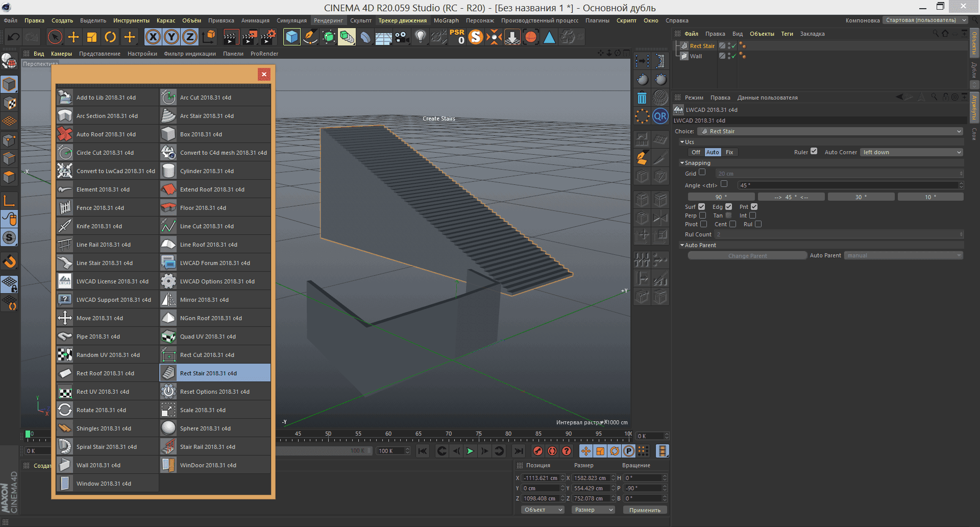Select Fence 2018.31 c4d tool

coord(107,208)
